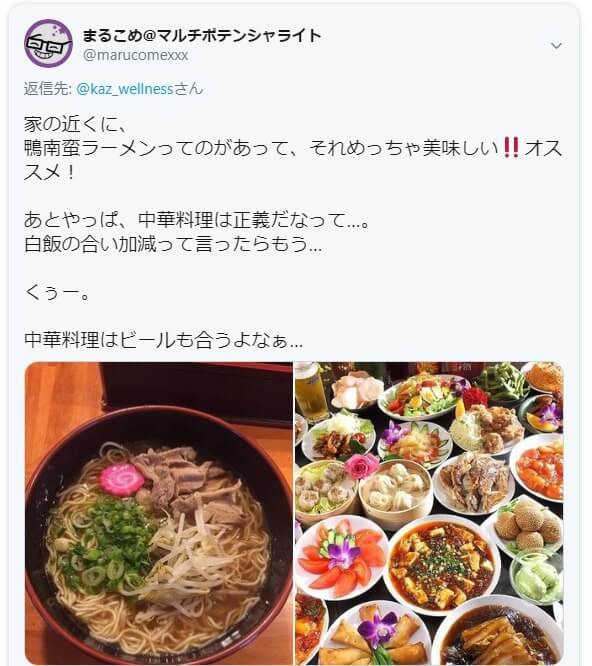Screen dimensions: 592x666
Task: Click the tweet line 中華料理はビールも合うよなぁ
Action: 164,340
